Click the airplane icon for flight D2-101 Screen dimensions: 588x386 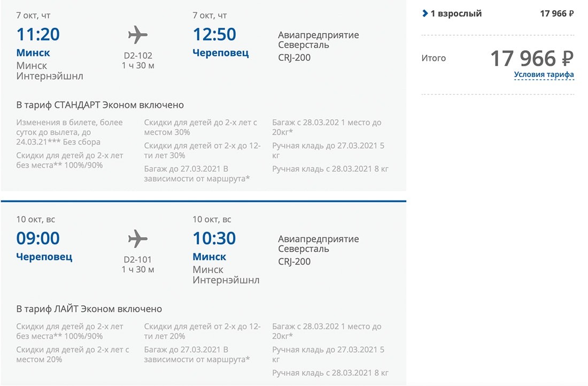tap(138, 237)
